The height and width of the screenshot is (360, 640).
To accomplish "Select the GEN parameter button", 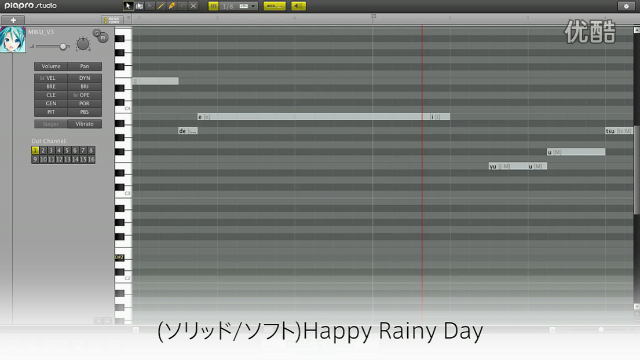I will tap(51, 104).
